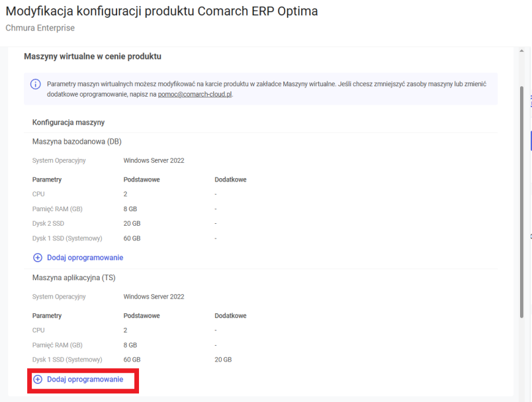Click the 'Pamięć RAM (GB)' label of the DB machine
This screenshot has width=532, height=402.
pyautogui.click(x=58, y=209)
